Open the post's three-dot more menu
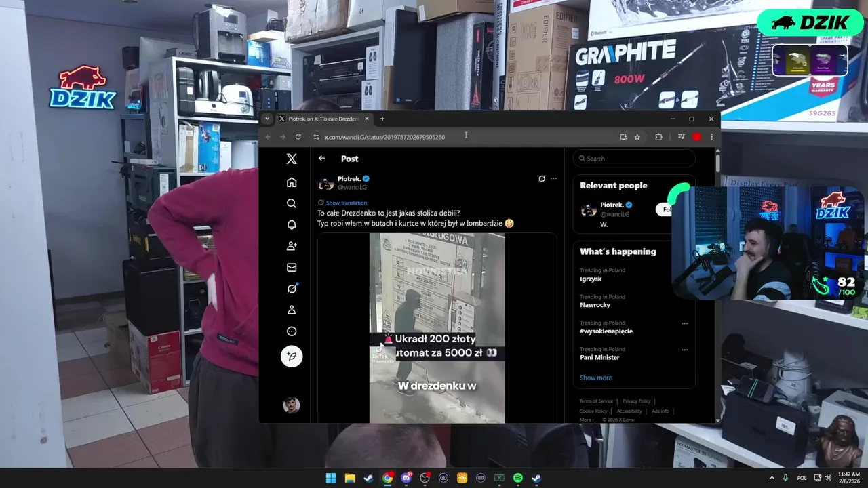Image resolution: width=868 pixels, height=488 pixels. [553, 179]
